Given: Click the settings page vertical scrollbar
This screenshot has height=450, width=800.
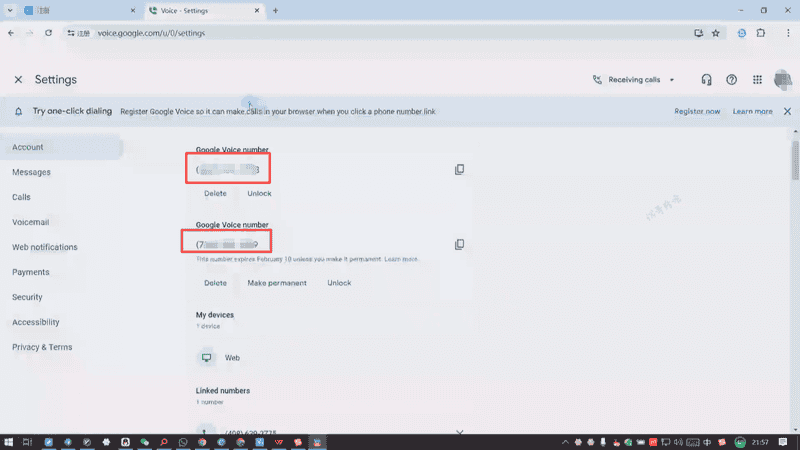Looking at the screenshot, I should tap(795, 161).
